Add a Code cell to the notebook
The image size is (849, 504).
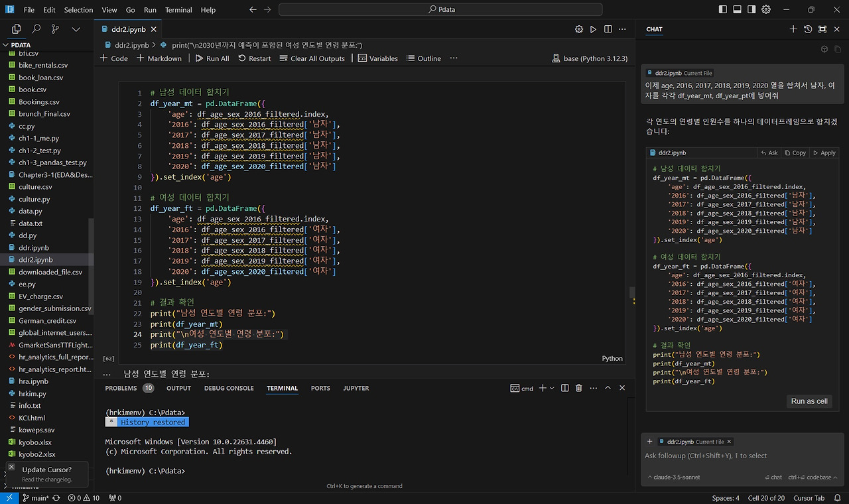click(x=114, y=58)
